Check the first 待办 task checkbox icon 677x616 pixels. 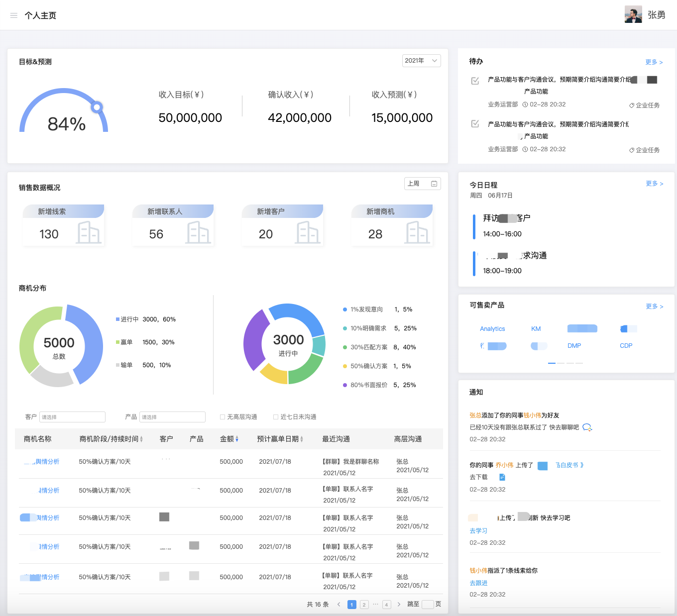point(475,81)
